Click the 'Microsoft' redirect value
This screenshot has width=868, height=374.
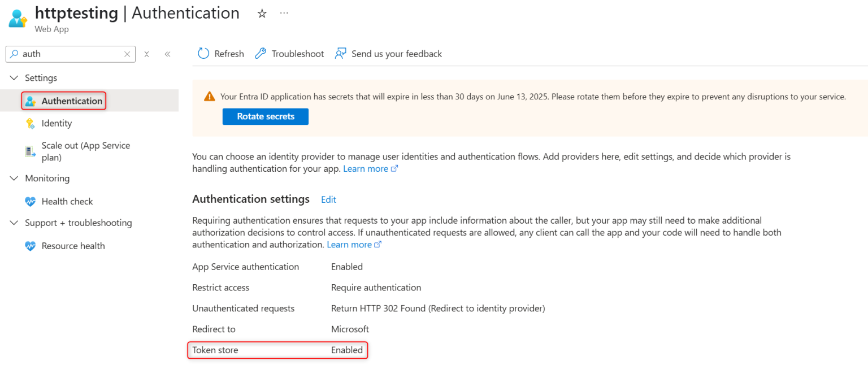pyautogui.click(x=350, y=329)
